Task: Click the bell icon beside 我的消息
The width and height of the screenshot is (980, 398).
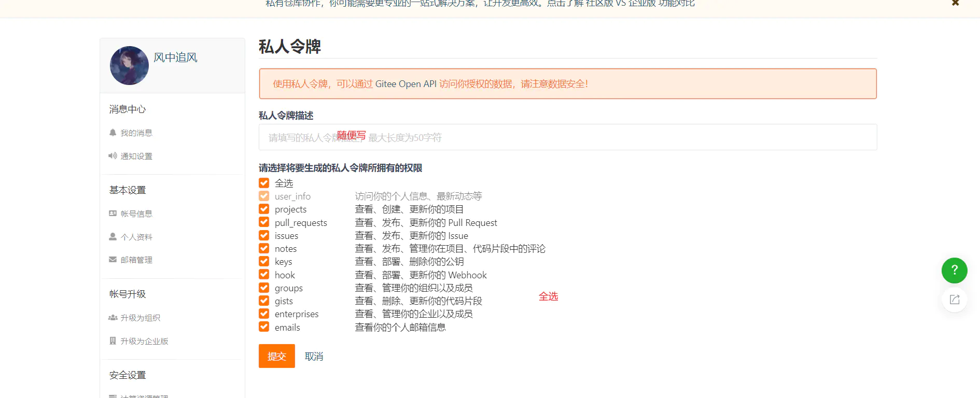Action: pos(113,133)
